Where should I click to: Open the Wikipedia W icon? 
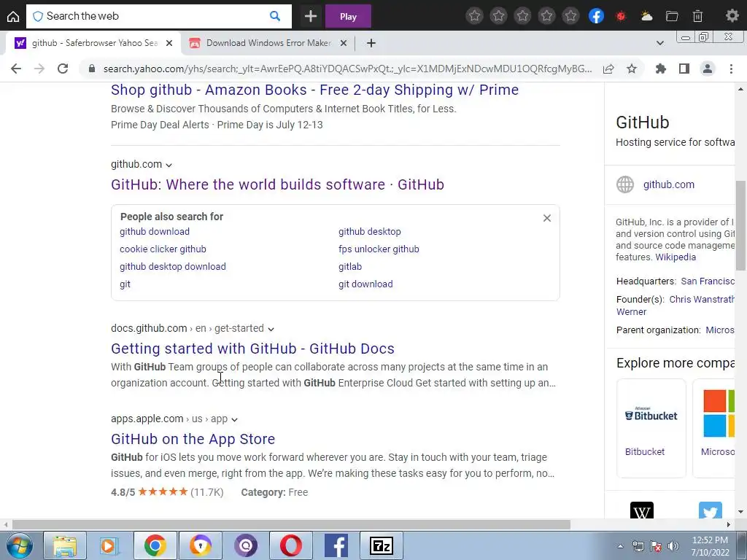pyautogui.click(x=642, y=510)
